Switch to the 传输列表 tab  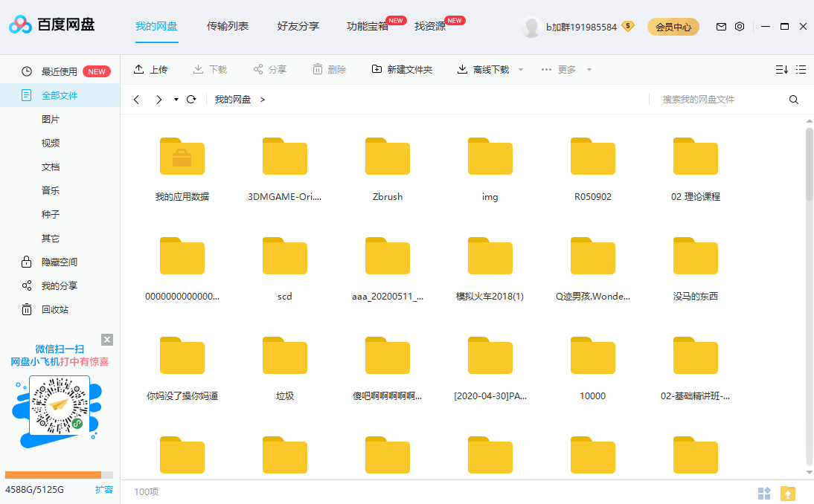pyautogui.click(x=228, y=27)
